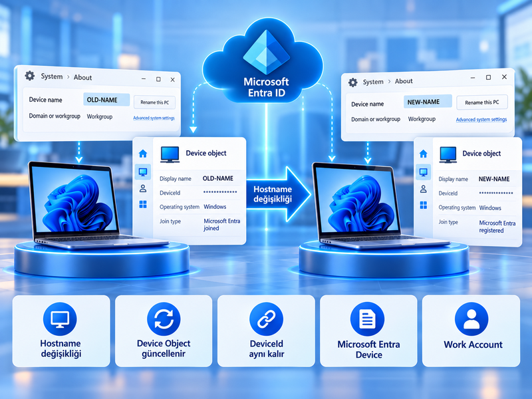Open the user icon in the right Device object panel

[x=423, y=189]
